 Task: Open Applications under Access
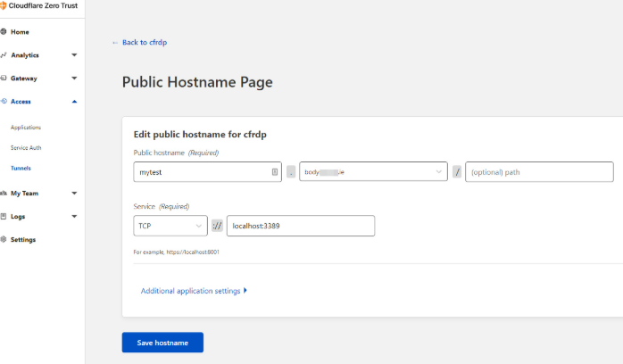click(26, 128)
